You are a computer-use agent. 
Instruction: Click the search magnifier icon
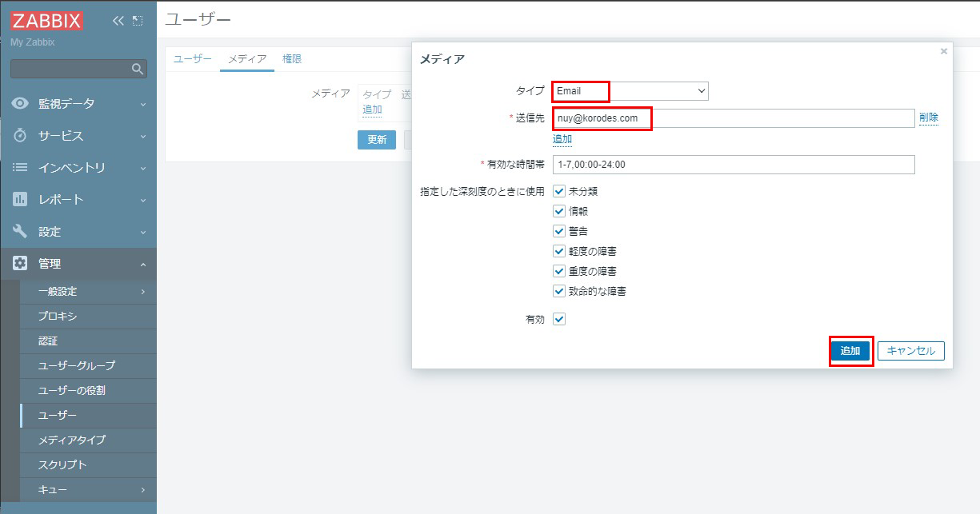(137, 69)
